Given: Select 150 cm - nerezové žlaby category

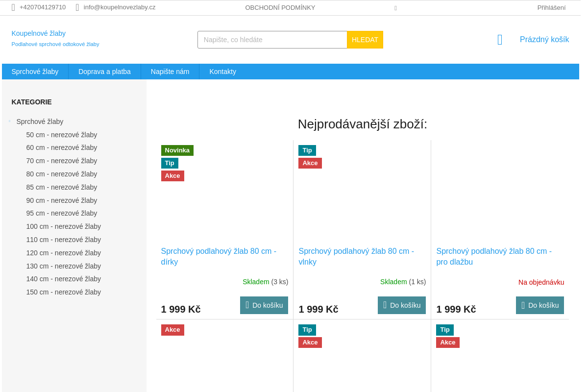Looking at the screenshot, I should click(x=64, y=292).
